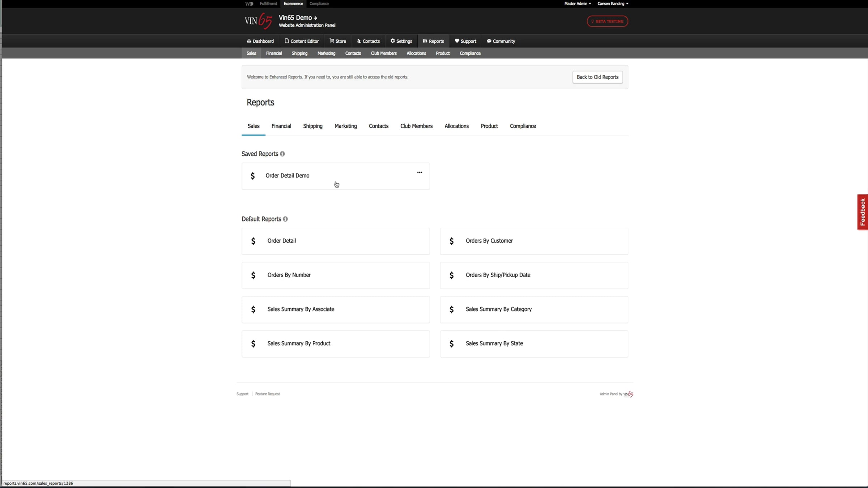868x488 pixels.
Task: Switch to the Financial reports tab
Action: pyautogui.click(x=281, y=126)
